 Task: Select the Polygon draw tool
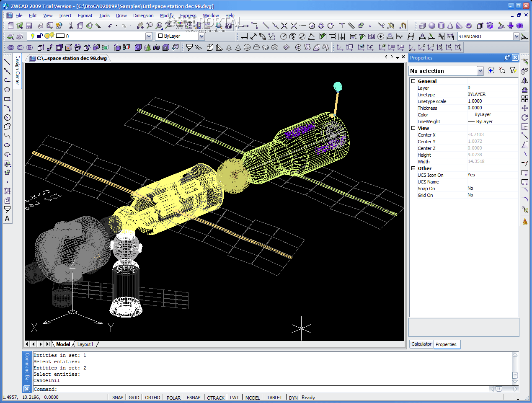[7, 90]
